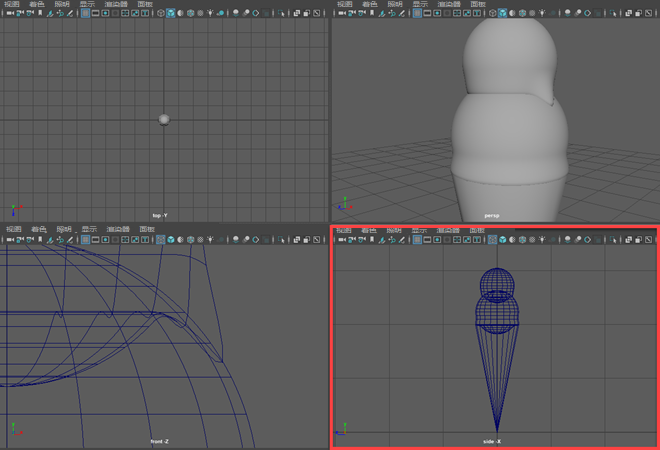Open 面板 menu in the front view panel

click(147, 229)
